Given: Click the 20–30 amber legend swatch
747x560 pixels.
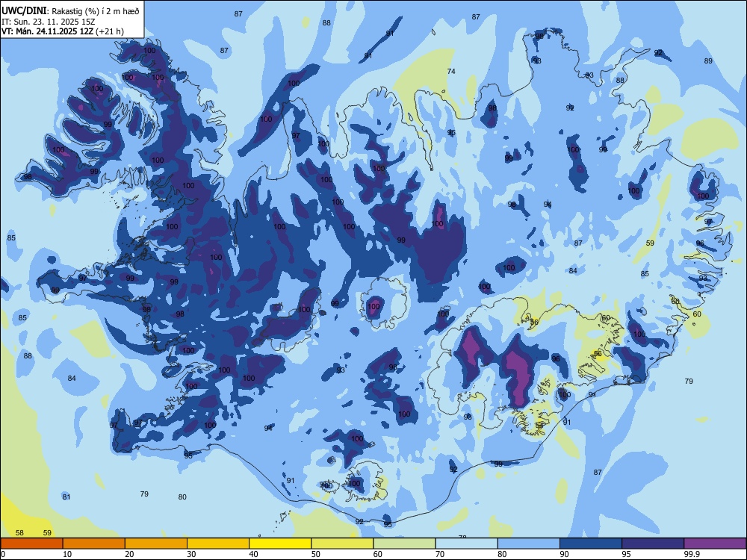Looking at the screenshot, I should (156, 544).
